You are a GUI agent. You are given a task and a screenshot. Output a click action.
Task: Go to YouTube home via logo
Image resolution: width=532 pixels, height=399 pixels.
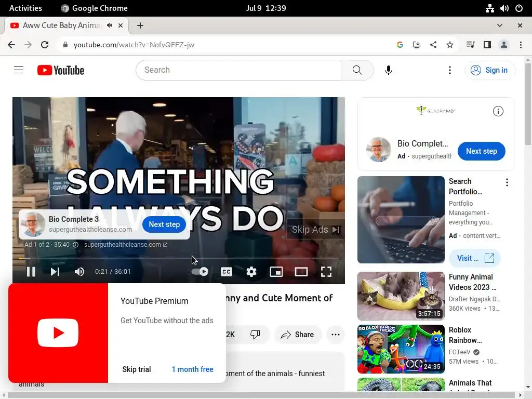click(61, 70)
